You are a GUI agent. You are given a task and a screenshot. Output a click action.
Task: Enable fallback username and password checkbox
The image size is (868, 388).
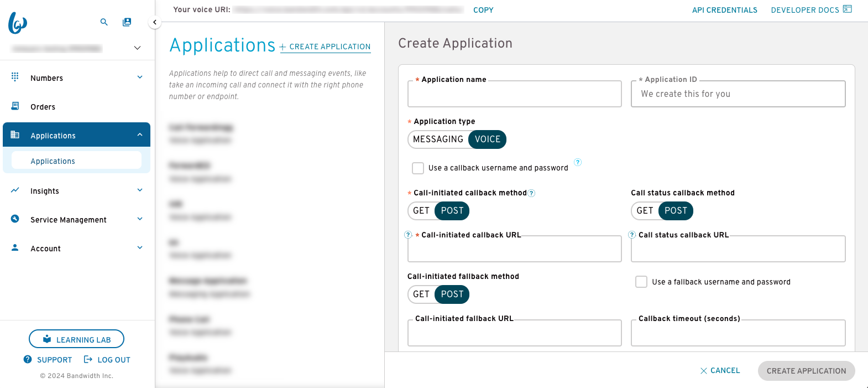coord(641,282)
